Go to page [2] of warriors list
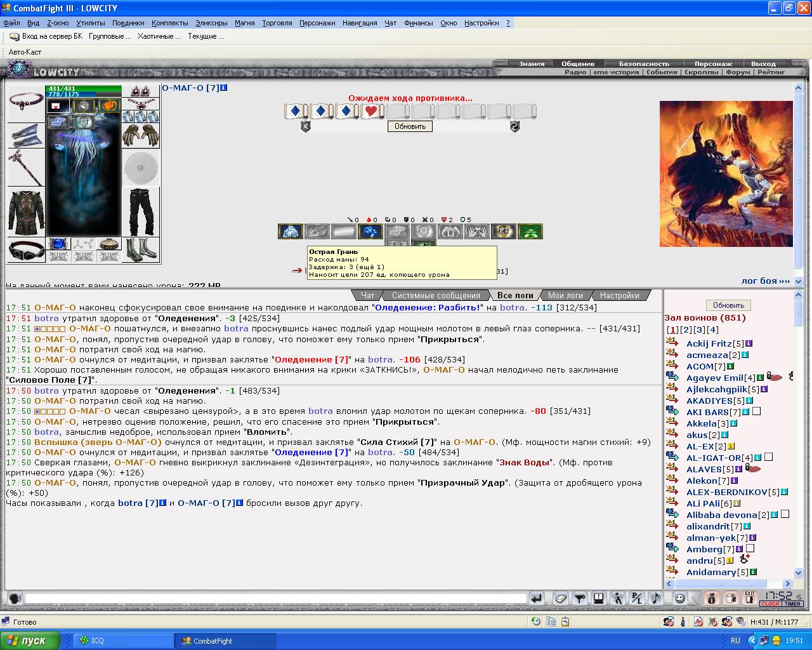 click(686, 330)
